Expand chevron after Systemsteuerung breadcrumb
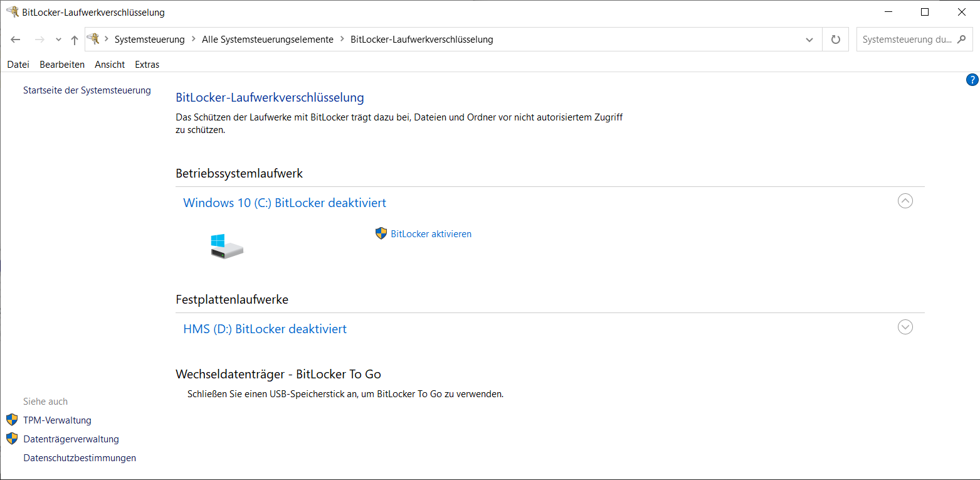The width and height of the screenshot is (980, 480). coord(193,39)
